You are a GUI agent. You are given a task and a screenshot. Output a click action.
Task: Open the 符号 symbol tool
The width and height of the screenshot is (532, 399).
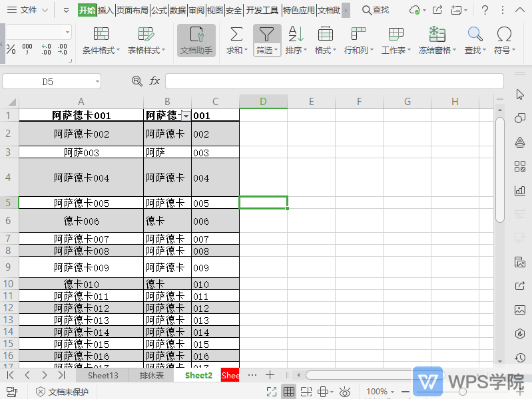504,35
